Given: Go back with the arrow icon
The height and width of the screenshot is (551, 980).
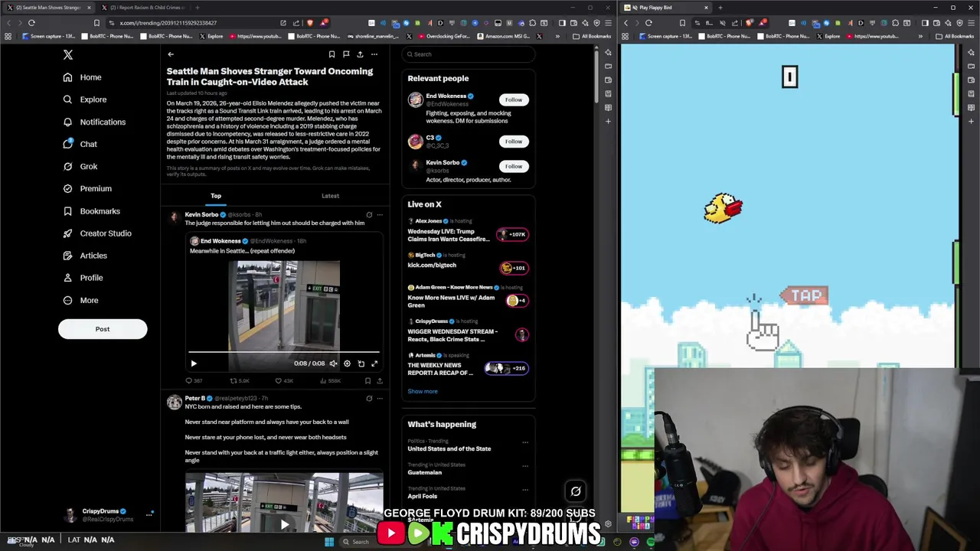Looking at the screenshot, I should (x=171, y=54).
